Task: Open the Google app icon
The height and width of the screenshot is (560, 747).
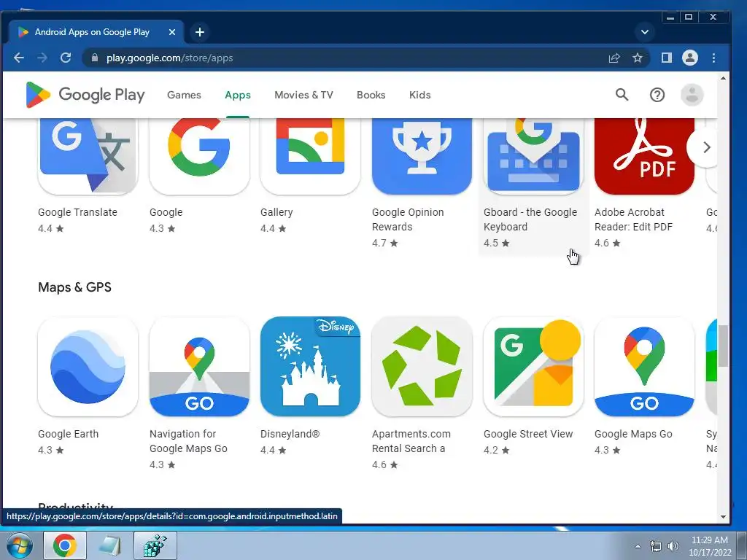Action: pyautogui.click(x=199, y=156)
